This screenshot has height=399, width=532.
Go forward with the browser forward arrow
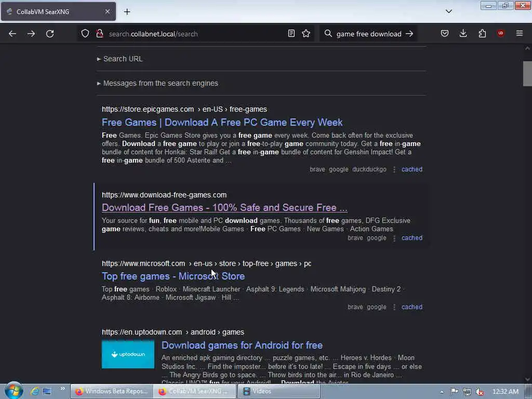[31, 34]
